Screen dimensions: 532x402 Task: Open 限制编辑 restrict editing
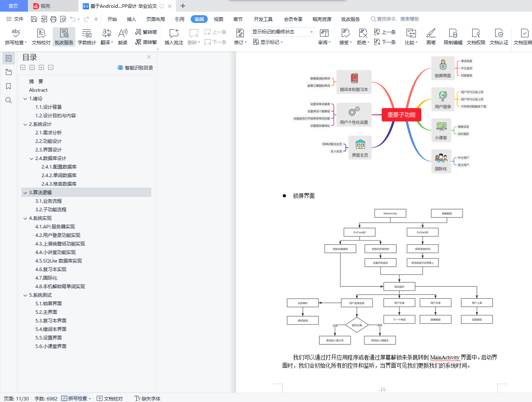tap(453, 37)
